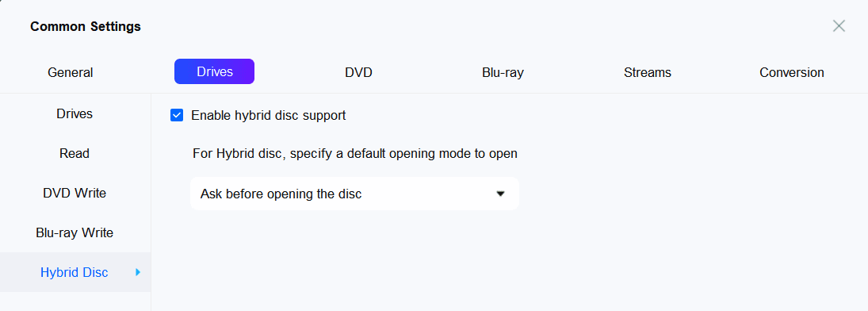The height and width of the screenshot is (311, 868).
Task: Go to the Blu-ray tab
Action: 503,72
